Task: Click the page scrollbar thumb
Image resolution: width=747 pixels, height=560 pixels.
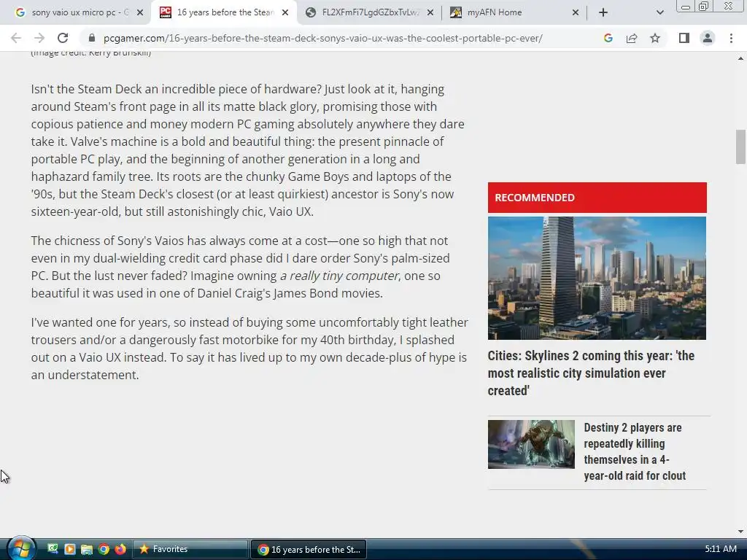Action: (740, 147)
